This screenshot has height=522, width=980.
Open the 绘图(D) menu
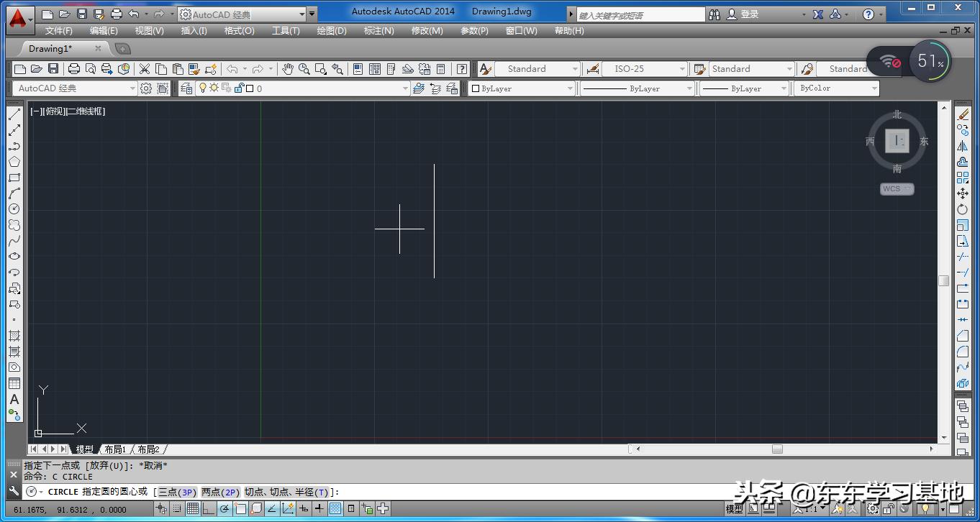pos(332,31)
